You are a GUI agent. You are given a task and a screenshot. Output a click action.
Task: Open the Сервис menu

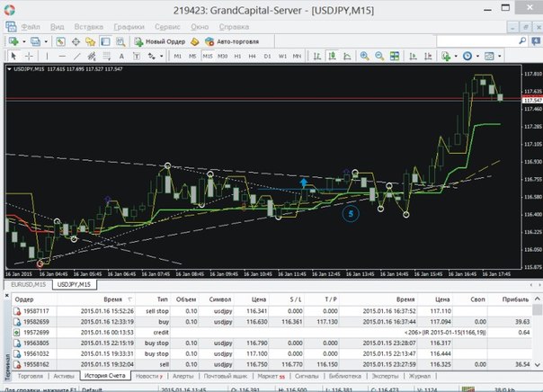coord(167,27)
